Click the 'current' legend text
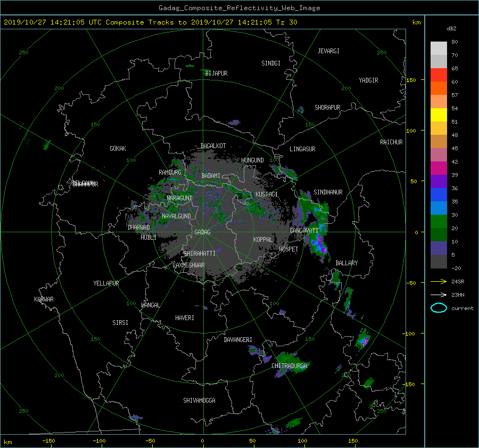479x448 pixels. pyautogui.click(x=462, y=308)
